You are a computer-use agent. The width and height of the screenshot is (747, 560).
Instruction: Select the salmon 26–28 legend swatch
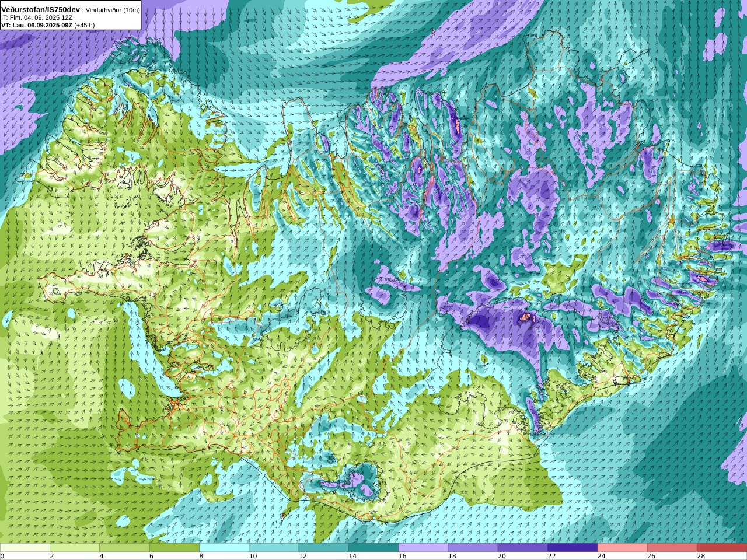(672, 548)
